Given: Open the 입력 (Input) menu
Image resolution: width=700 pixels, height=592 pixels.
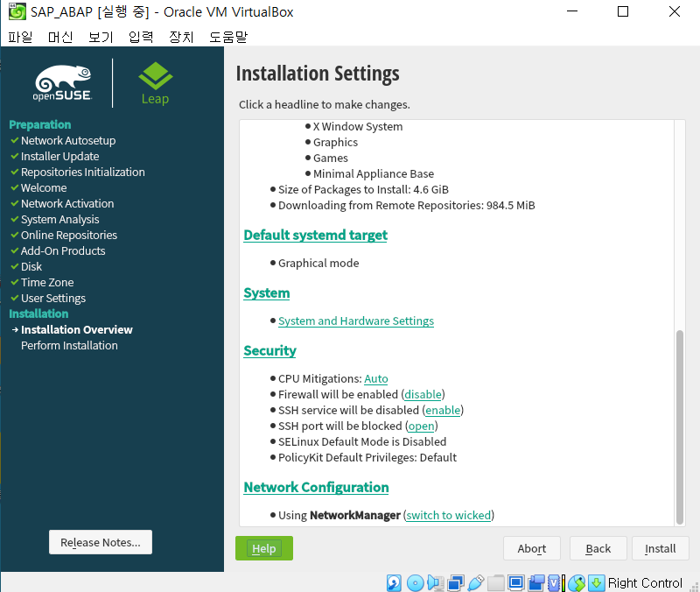Looking at the screenshot, I should [x=141, y=37].
